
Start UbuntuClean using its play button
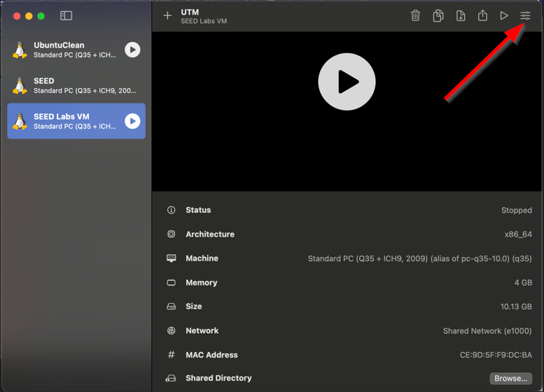132,50
